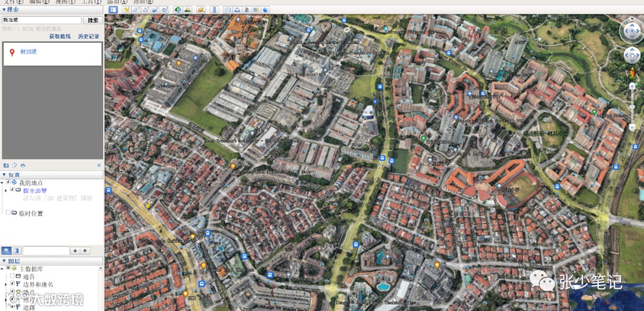Click the add folder icon below search results

pos(6,166)
